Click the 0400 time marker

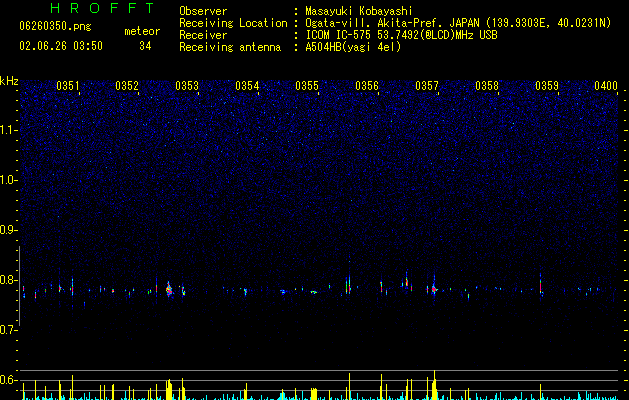(606, 86)
